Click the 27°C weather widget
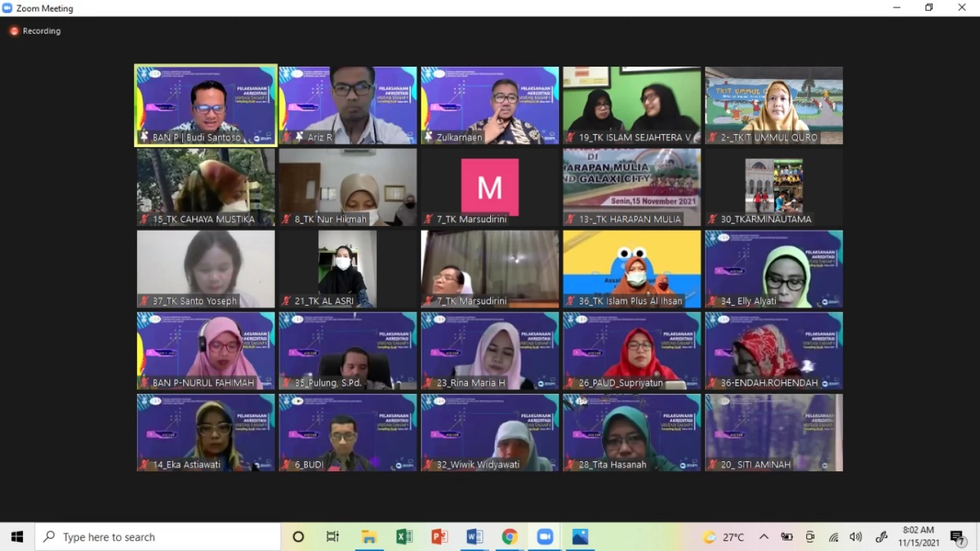Image resolution: width=980 pixels, height=551 pixels. coord(724,537)
